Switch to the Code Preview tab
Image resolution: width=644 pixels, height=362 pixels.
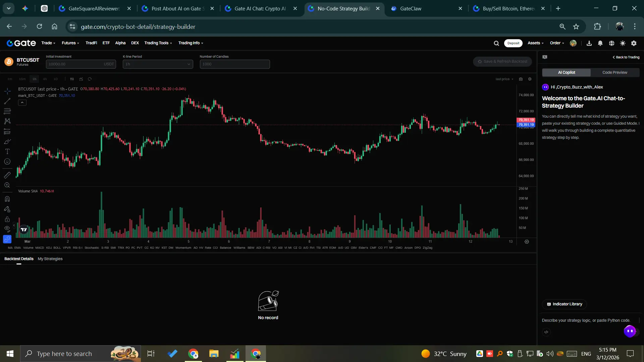click(x=614, y=72)
